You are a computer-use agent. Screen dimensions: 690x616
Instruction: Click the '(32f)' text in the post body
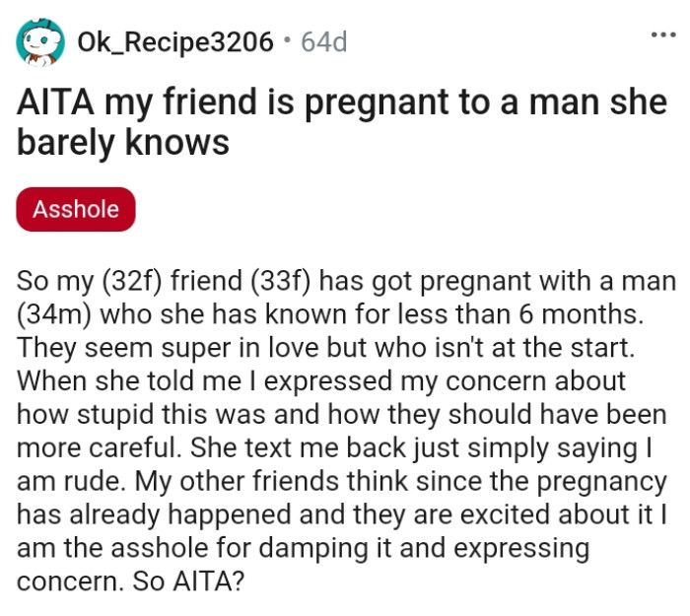click(123, 281)
